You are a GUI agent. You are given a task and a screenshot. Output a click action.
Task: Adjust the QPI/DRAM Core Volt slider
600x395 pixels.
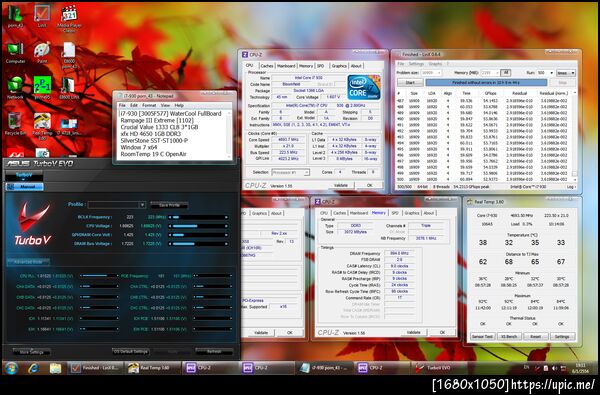pyautogui.click(x=198, y=235)
